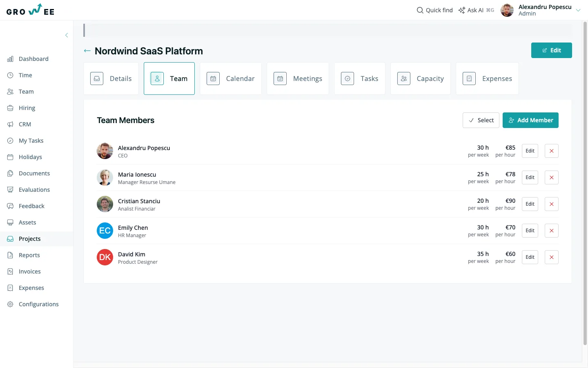
Task: Edit Cristian Stanciu's team entry
Action: point(530,204)
